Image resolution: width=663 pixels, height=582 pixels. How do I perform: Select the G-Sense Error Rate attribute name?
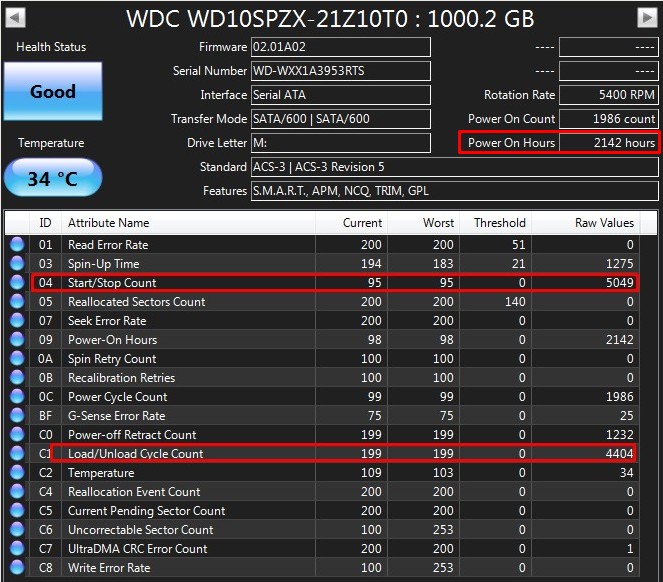point(117,416)
